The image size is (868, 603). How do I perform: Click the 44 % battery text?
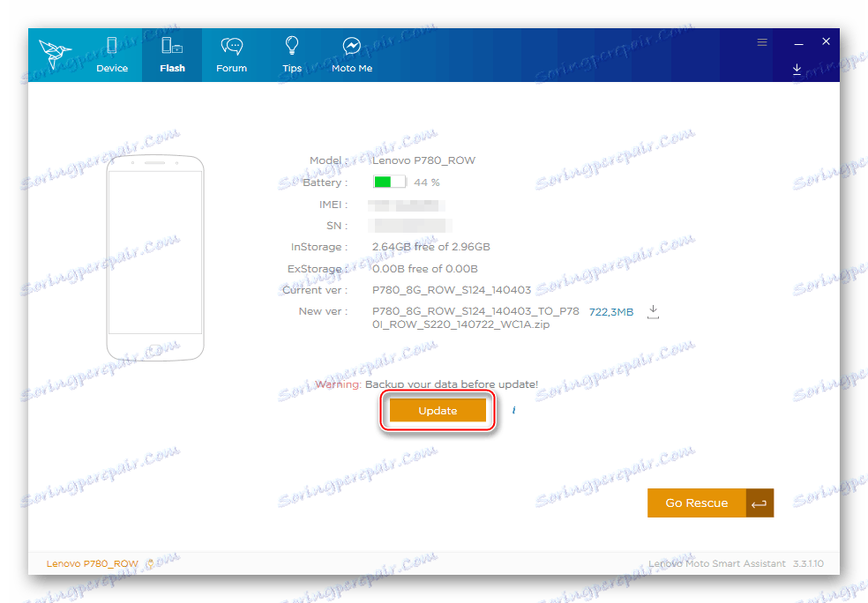(x=427, y=182)
